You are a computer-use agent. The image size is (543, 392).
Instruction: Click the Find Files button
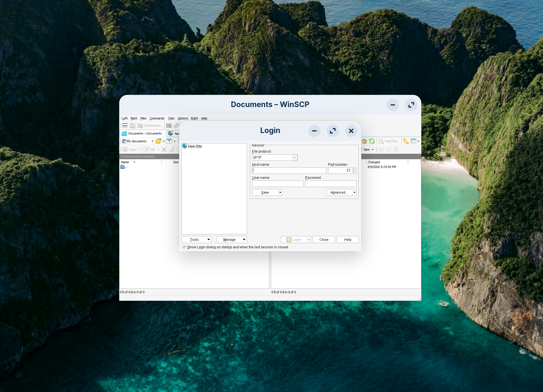click(x=388, y=141)
